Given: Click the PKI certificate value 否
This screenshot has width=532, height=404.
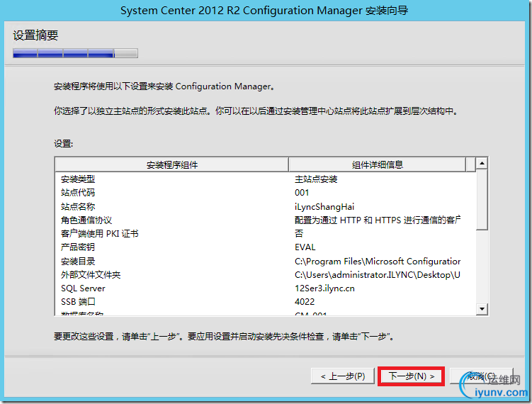Looking at the screenshot, I should [299, 234].
